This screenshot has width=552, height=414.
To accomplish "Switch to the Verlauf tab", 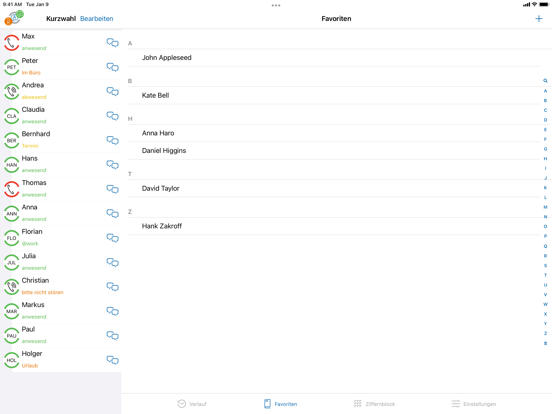I will [x=192, y=404].
